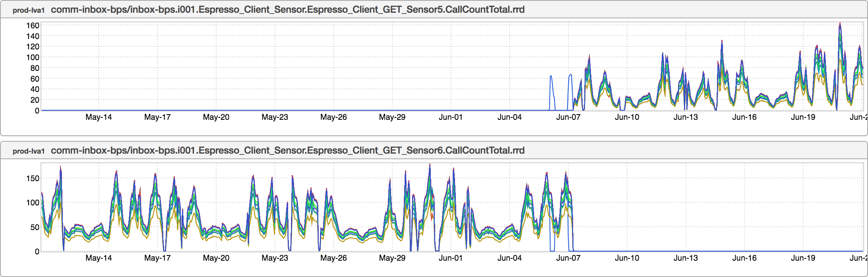Click May-20 axis label in Sensor5 chart
The image size is (868, 277).
(x=216, y=117)
